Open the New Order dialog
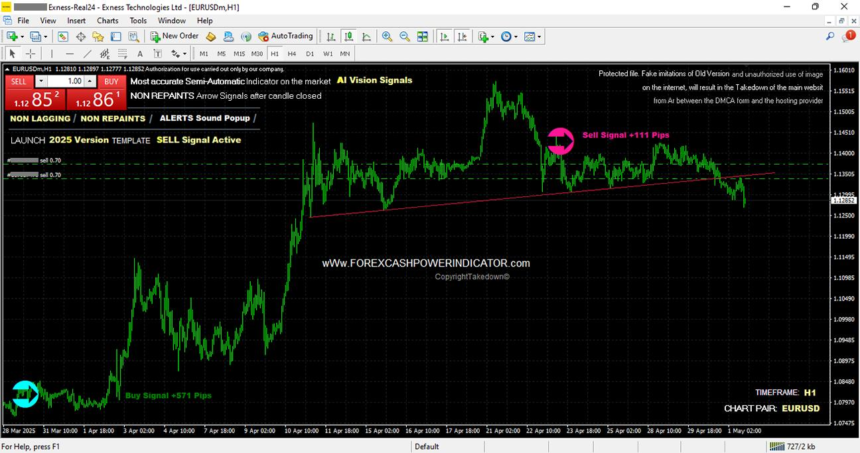This screenshot has height=453, width=860. click(174, 36)
